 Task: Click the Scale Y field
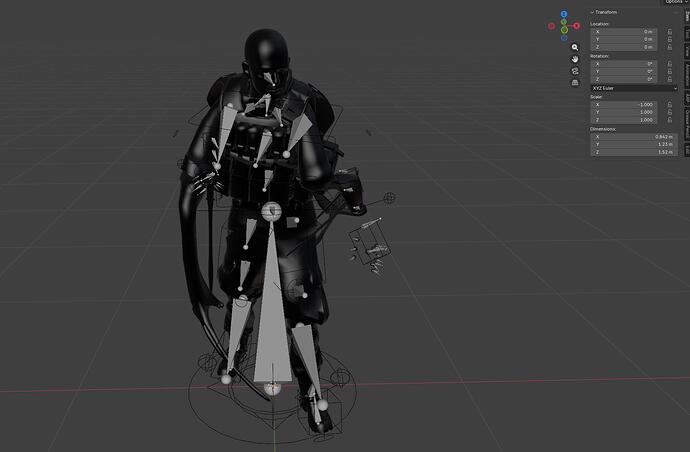point(624,112)
